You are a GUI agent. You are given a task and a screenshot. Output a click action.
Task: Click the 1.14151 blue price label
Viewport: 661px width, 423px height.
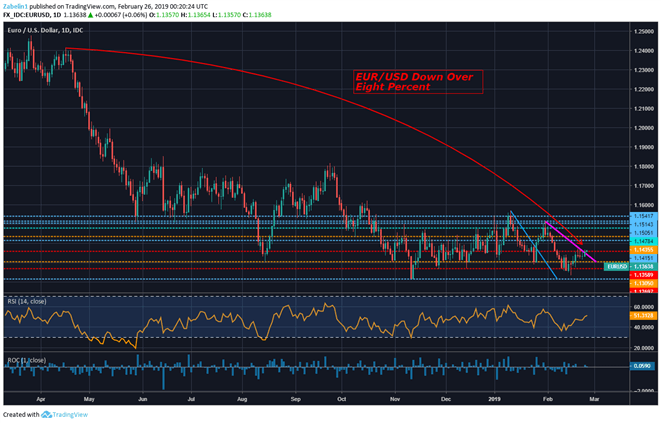644,258
